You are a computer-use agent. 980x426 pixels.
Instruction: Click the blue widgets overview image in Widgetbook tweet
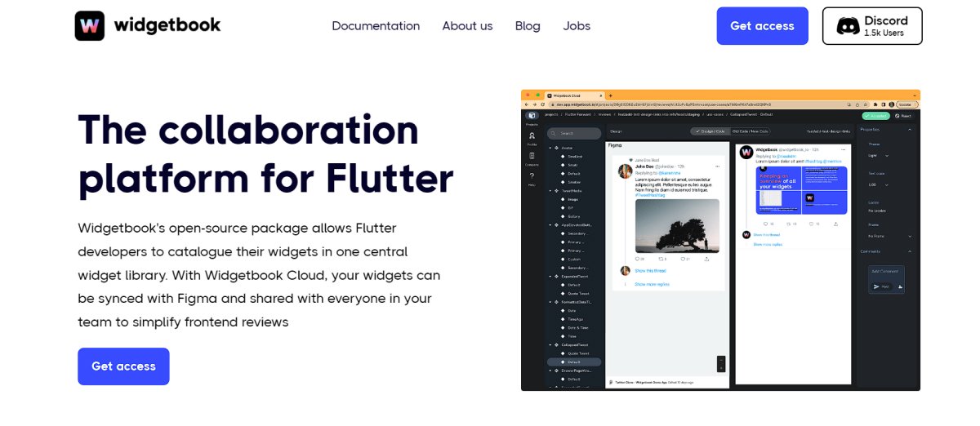coord(800,191)
